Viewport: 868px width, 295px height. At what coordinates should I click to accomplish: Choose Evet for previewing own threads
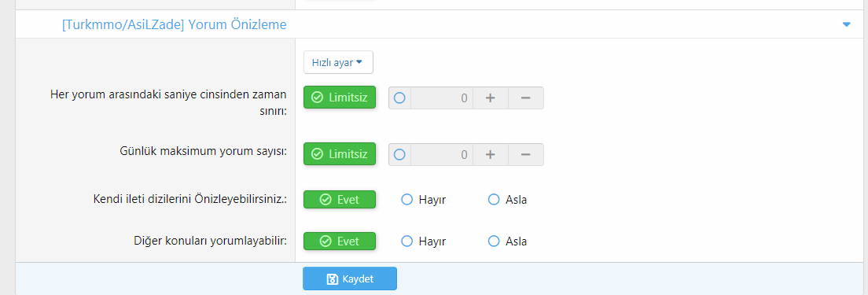pyautogui.click(x=340, y=199)
